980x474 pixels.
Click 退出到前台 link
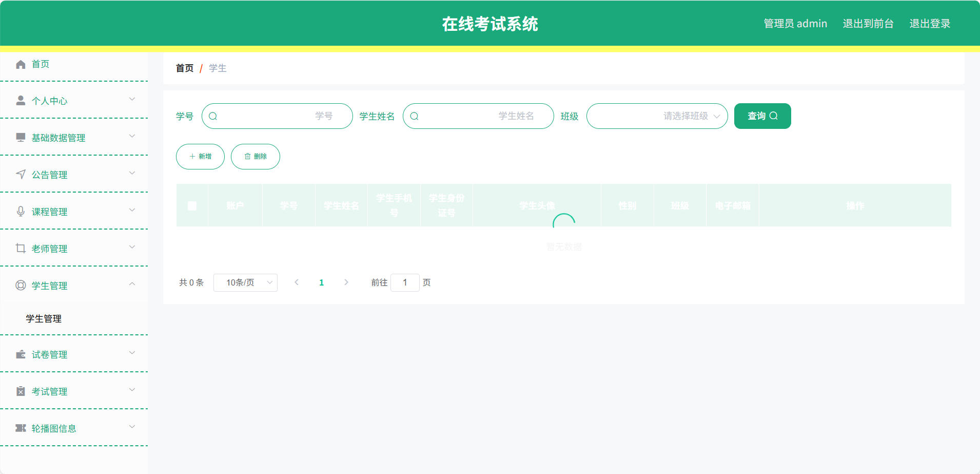tap(868, 24)
